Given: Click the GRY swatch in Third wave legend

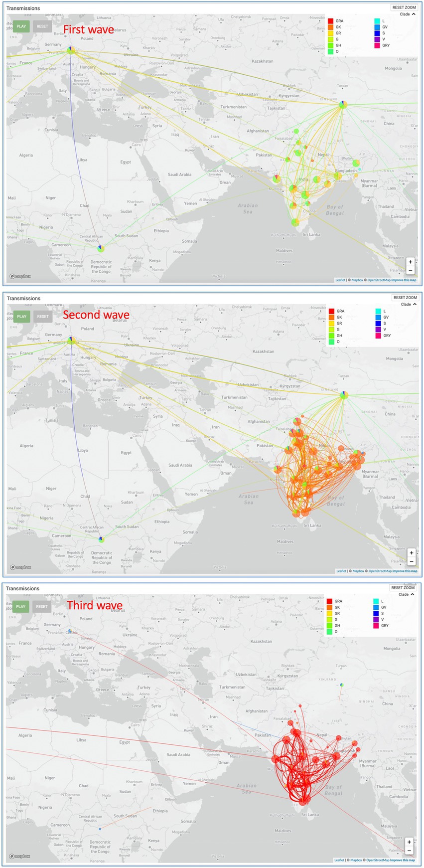Looking at the screenshot, I should pyautogui.click(x=376, y=625).
